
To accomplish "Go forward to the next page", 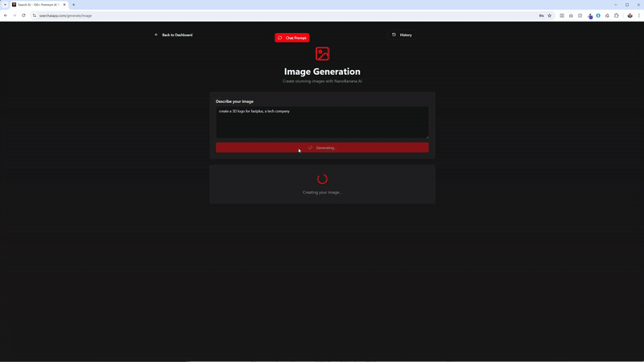I will pos(14,15).
